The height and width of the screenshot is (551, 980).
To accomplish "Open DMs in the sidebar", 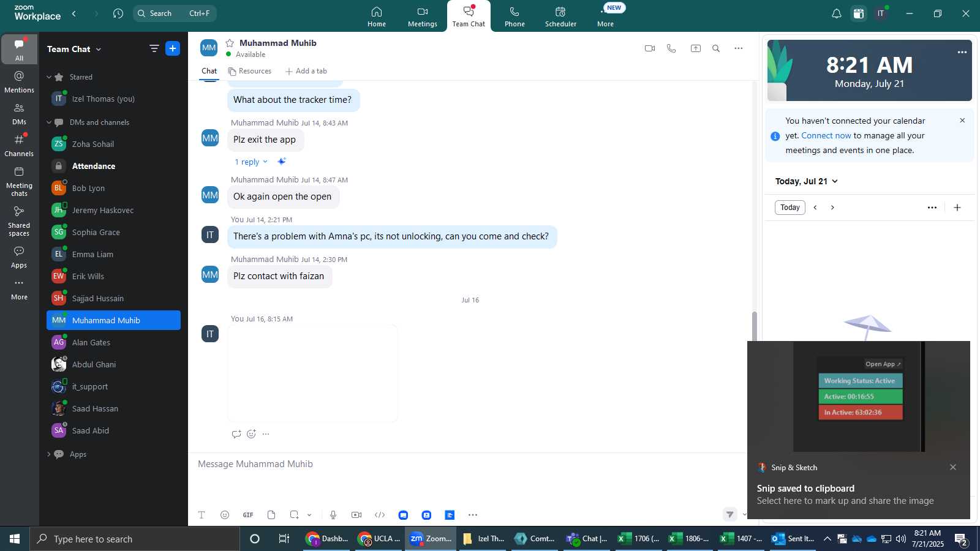I will click(19, 114).
